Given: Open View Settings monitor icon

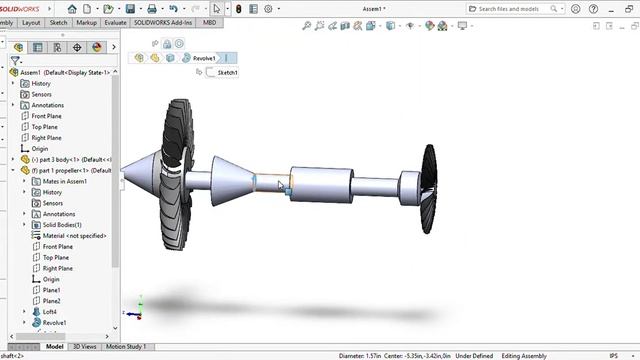Looking at the screenshot, I should tap(462, 26).
